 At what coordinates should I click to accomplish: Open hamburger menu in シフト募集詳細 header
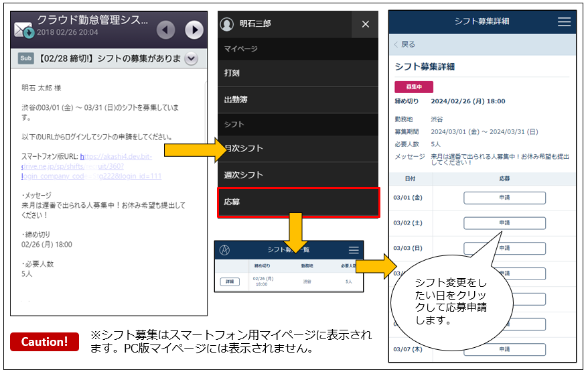(564, 21)
